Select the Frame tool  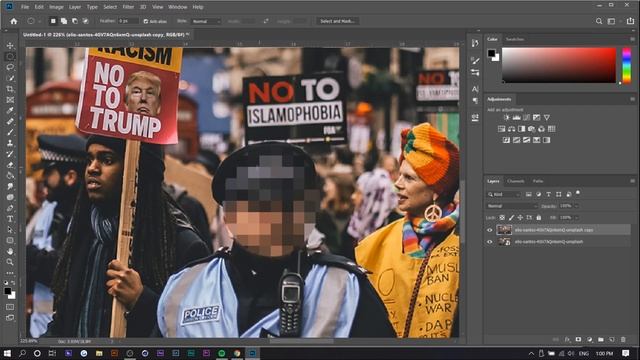click(10, 100)
